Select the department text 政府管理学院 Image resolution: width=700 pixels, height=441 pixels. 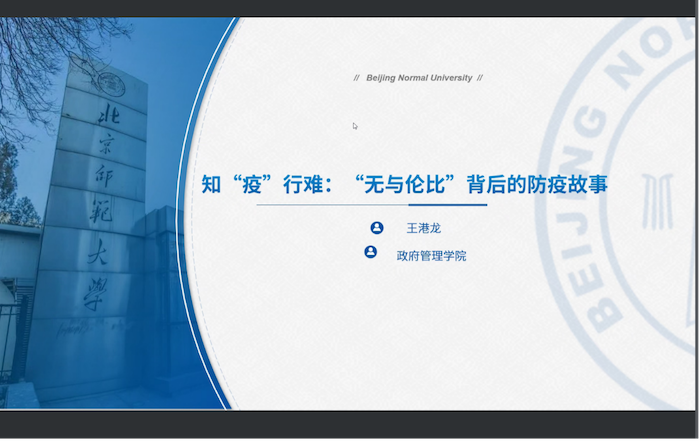[x=431, y=255]
